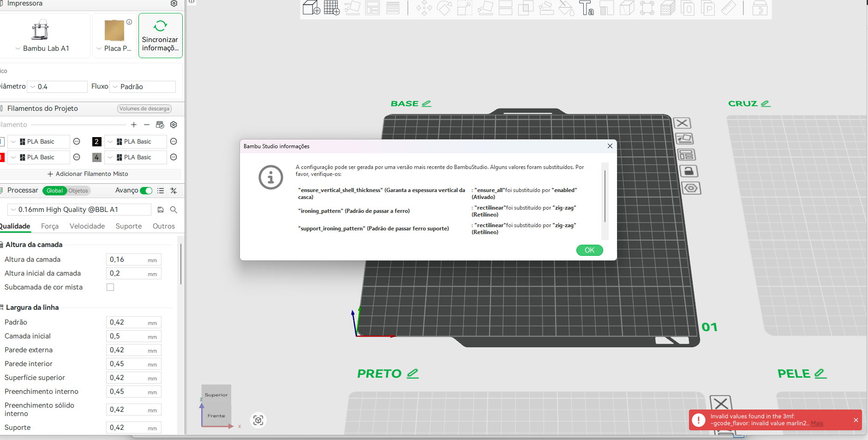Click OK in the Bambu Studio dialog
Screen dimensions: 868x440
point(589,250)
